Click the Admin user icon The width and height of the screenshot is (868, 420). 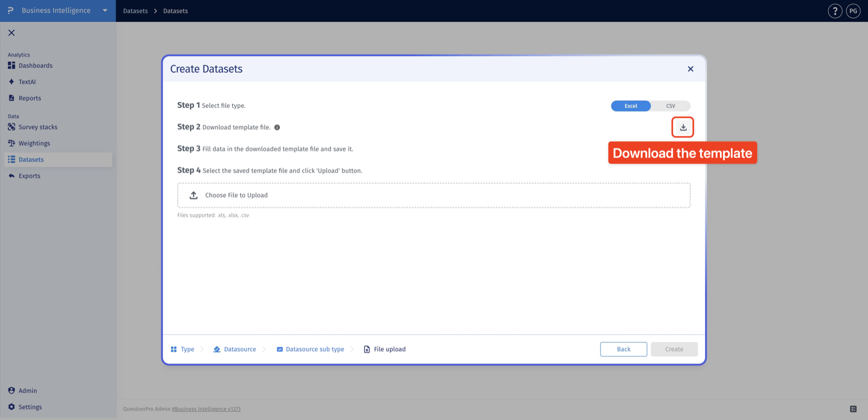(11, 391)
